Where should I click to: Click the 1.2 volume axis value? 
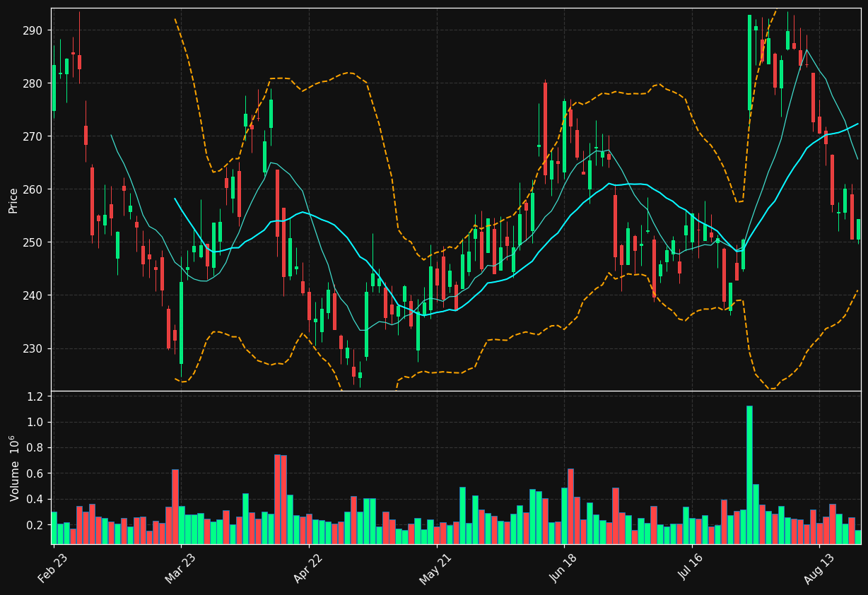(x=35, y=396)
